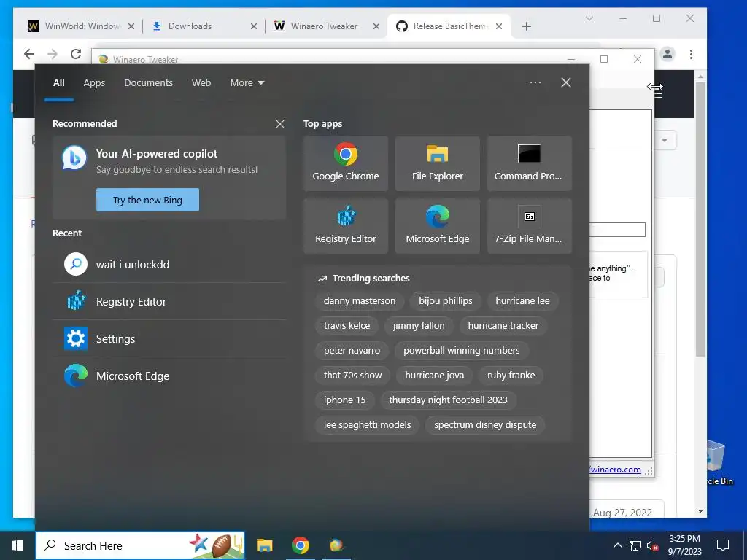Open GitHub hamburger menu icon
Screen dimensions: 747x560
658,93
